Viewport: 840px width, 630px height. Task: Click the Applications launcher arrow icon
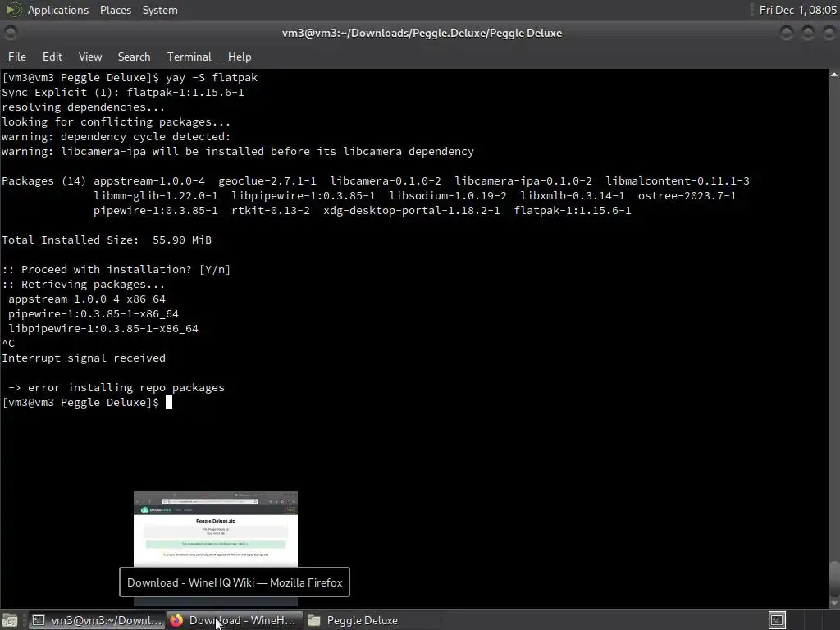click(x=13, y=10)
